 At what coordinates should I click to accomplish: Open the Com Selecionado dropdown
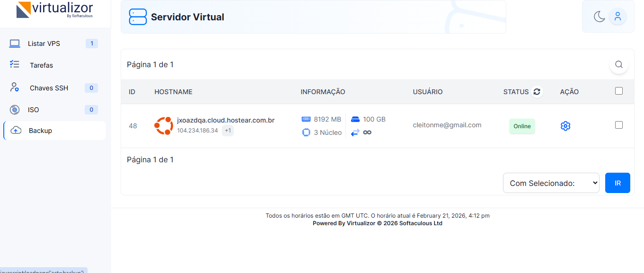[x=551, y=183]
